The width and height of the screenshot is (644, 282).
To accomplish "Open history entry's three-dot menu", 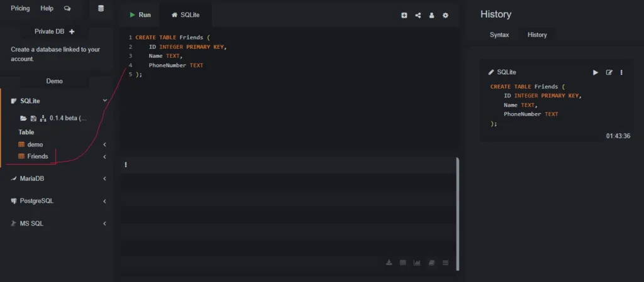I will 621,72.
